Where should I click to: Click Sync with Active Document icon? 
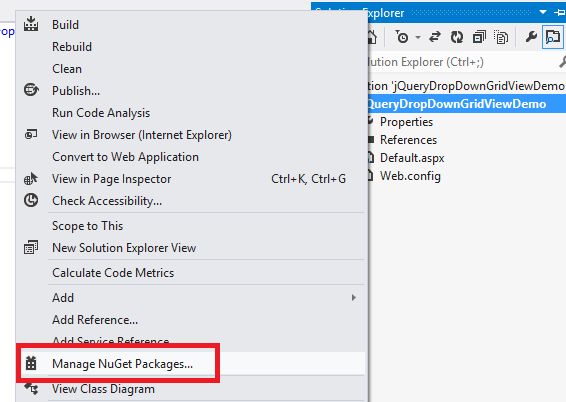coord(435,37)
